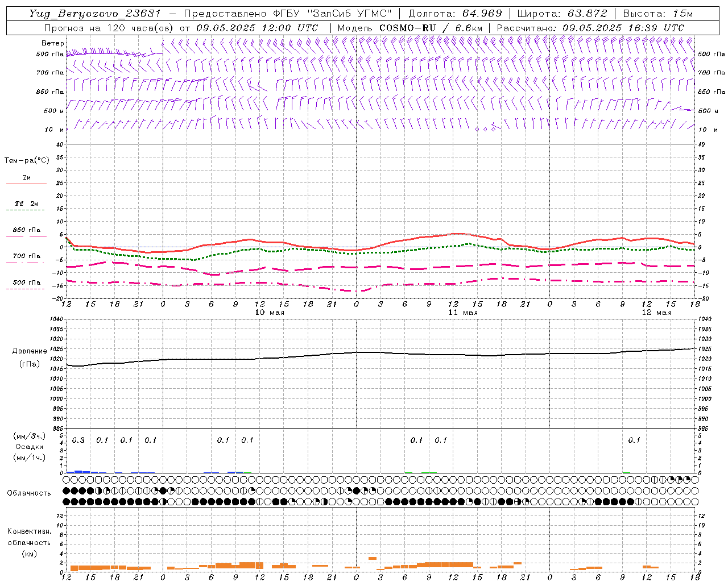Click the Тем-ра(°C) temperature panel label
Screen dimensions: 728x582
click(27, 161)
